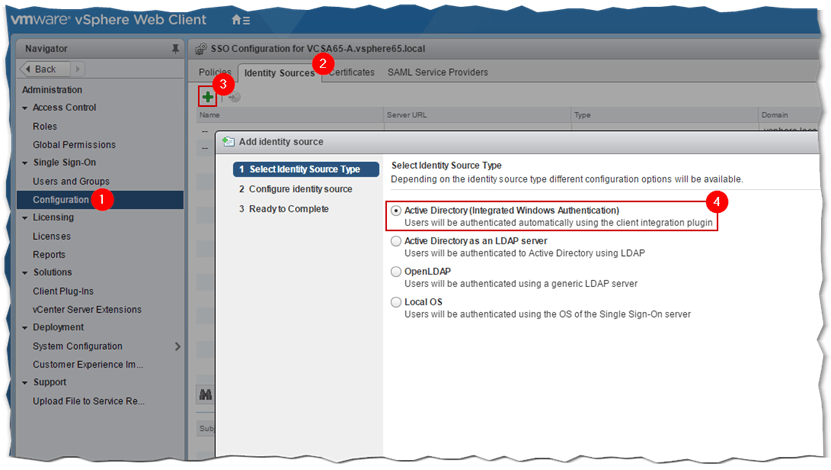Sort by the Domain column header
Viewport: 831px width, 470px height.
pos(790,115)
